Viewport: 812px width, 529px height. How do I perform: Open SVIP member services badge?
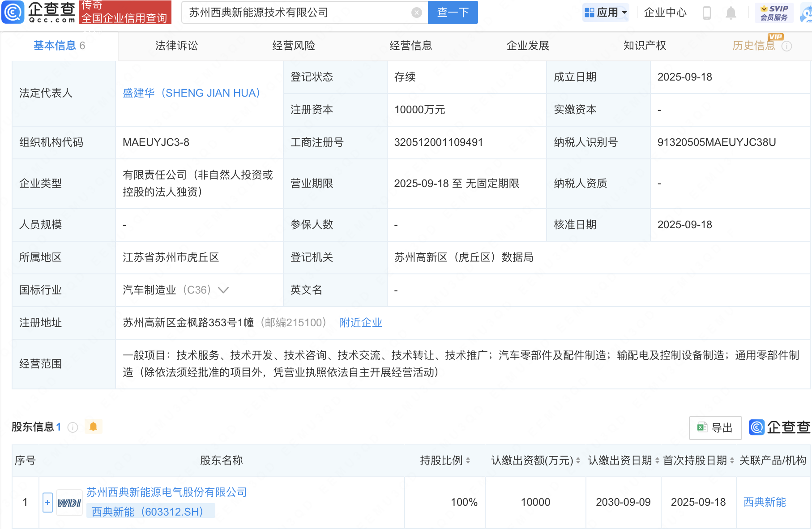tap(774, 13)
